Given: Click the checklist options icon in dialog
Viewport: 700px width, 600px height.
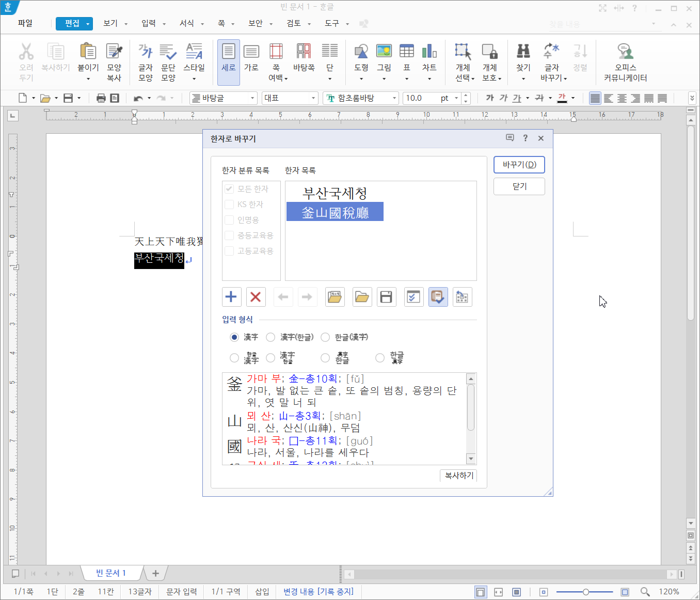Looking at the screenshot, I should tap(413, 297).
